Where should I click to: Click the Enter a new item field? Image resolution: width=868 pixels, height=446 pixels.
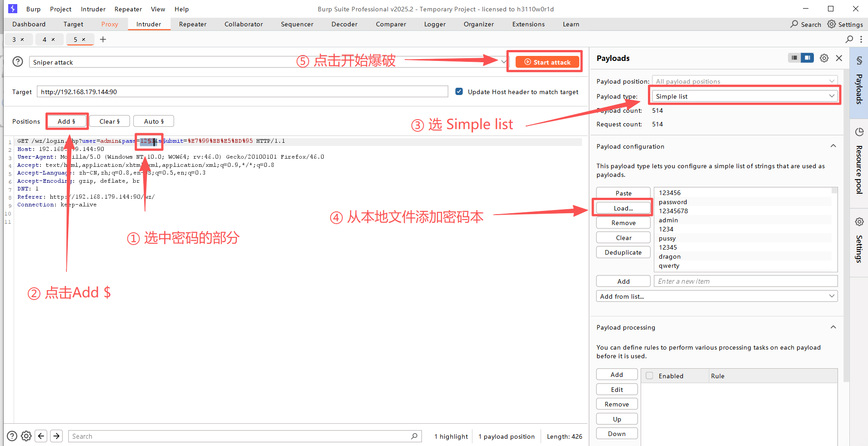tap(746, 281)
